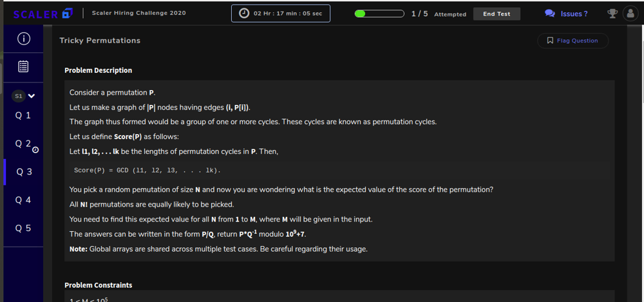The image size is (644, 302).
Task: Click the Problem Description heading
Action: coord(98,70)
